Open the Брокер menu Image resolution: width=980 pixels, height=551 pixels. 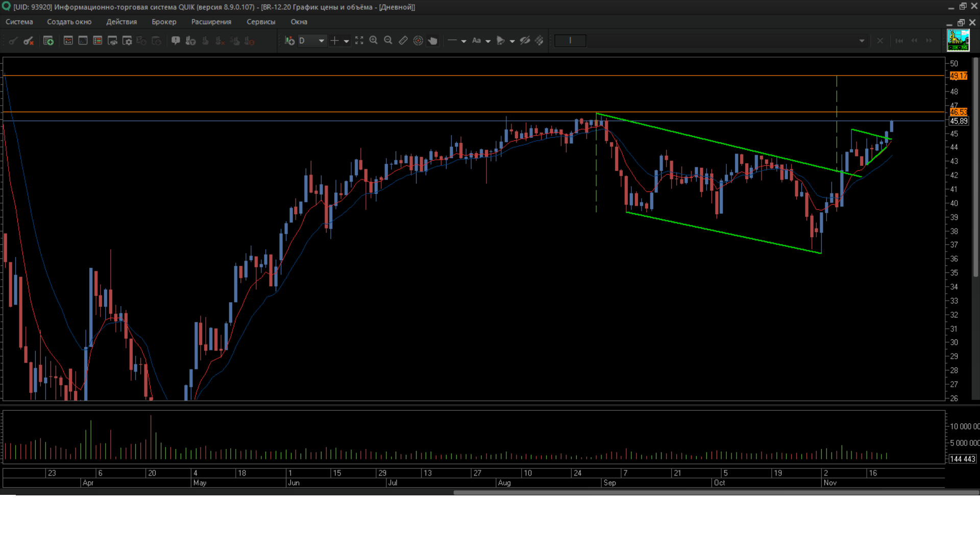tap(164, 22)
